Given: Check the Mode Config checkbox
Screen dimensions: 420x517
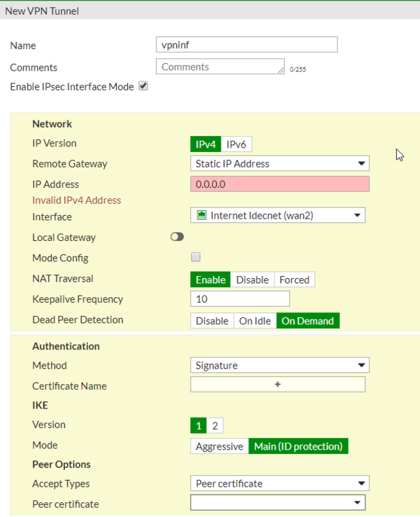Looking at the screenshot, I should click(x=196, y=257).
